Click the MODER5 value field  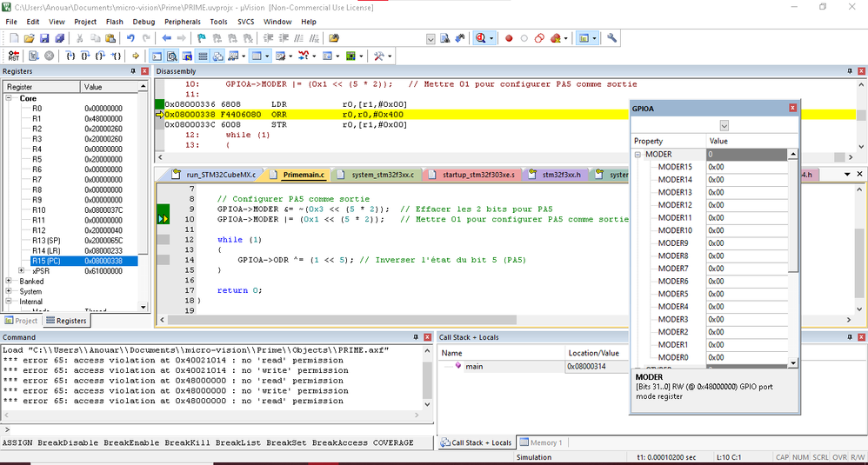pos(746,294)
